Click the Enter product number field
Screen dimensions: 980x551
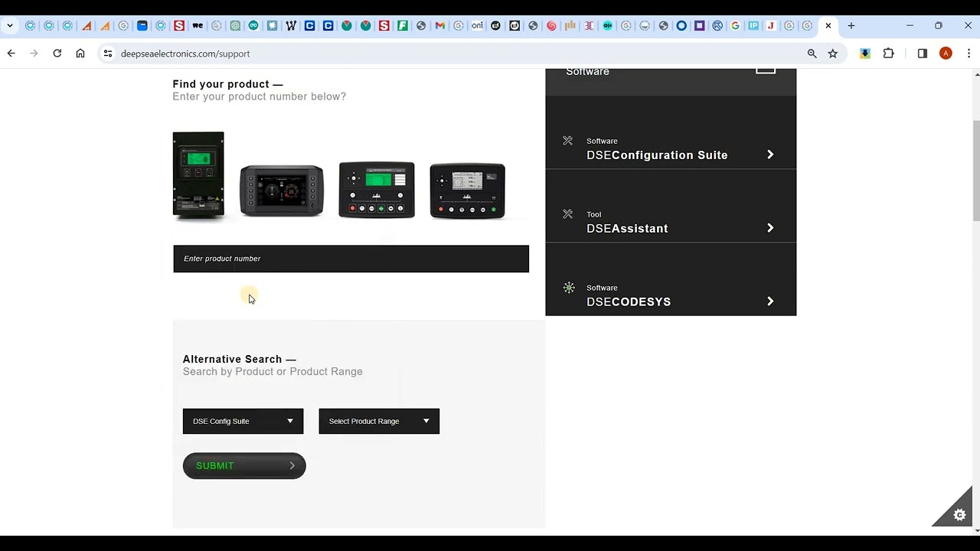(351, 259)
